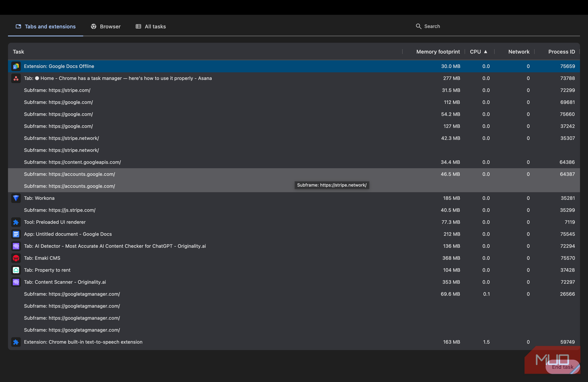
Task: Click the AI Detector Originality.ai favicon
Action: pyautogui.click(x=16, y=246)
